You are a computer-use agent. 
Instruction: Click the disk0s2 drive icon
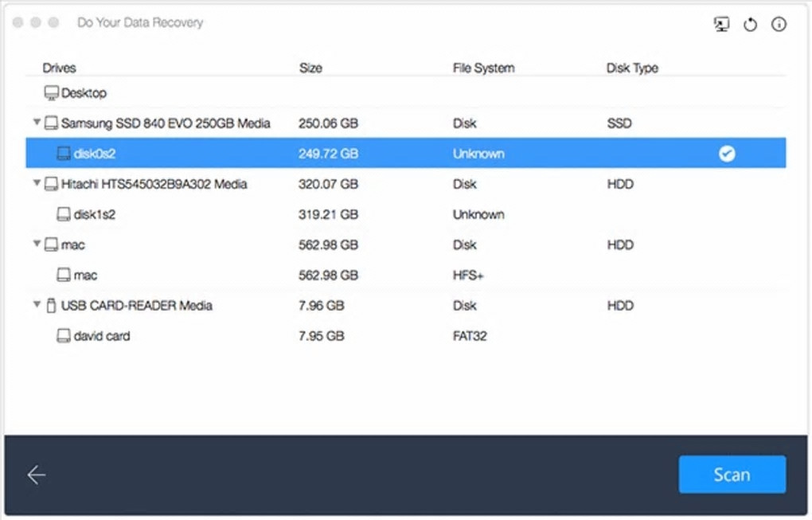point(63,154)
